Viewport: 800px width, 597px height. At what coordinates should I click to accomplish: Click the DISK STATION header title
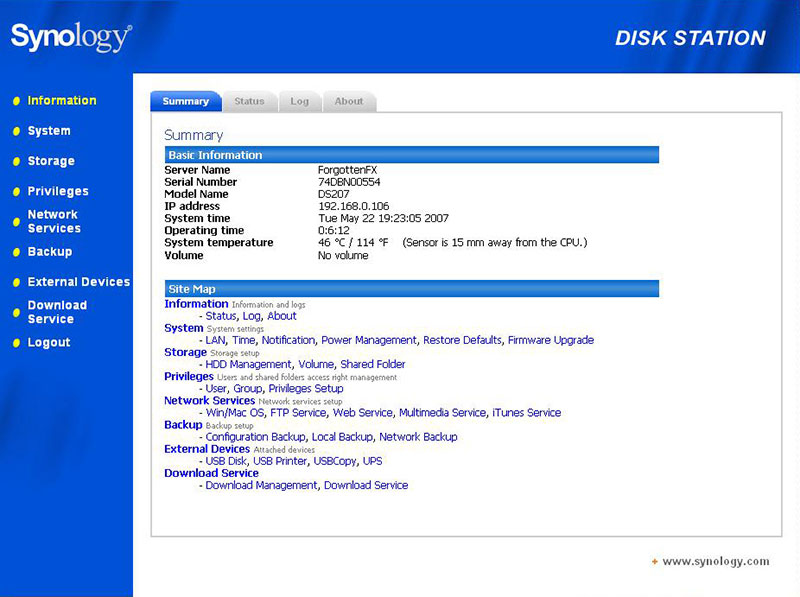coord(690,38)
